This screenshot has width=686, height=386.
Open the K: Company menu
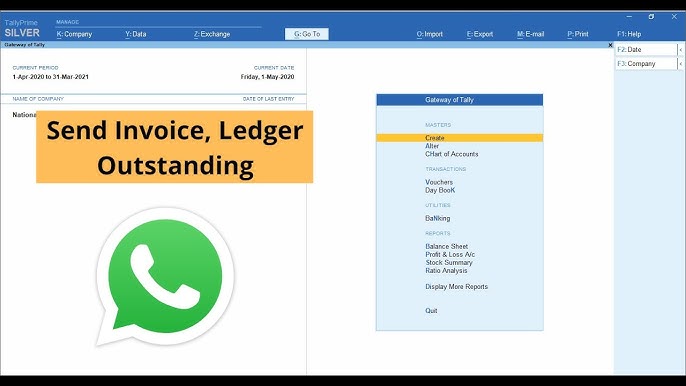(x=74, y=34)
